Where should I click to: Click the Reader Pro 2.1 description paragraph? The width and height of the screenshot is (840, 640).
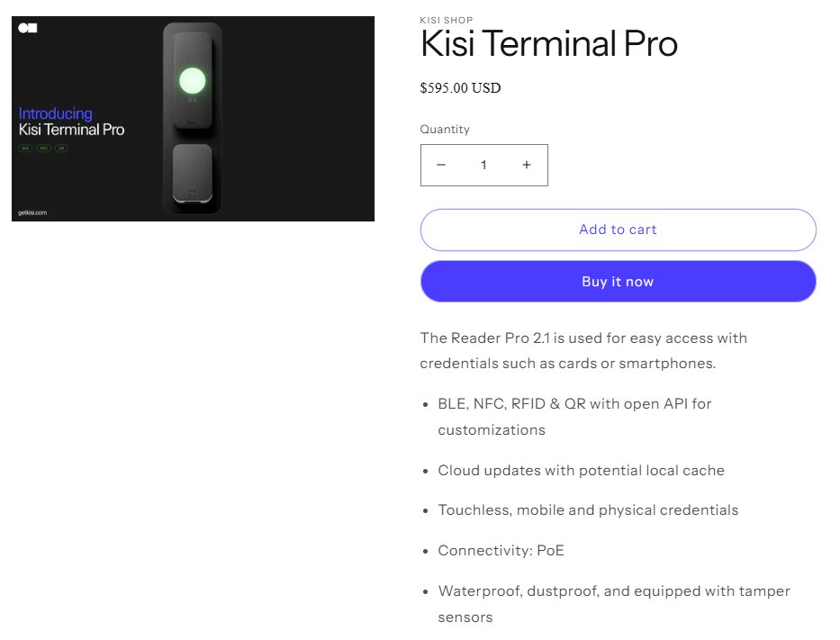pos(583,350)
